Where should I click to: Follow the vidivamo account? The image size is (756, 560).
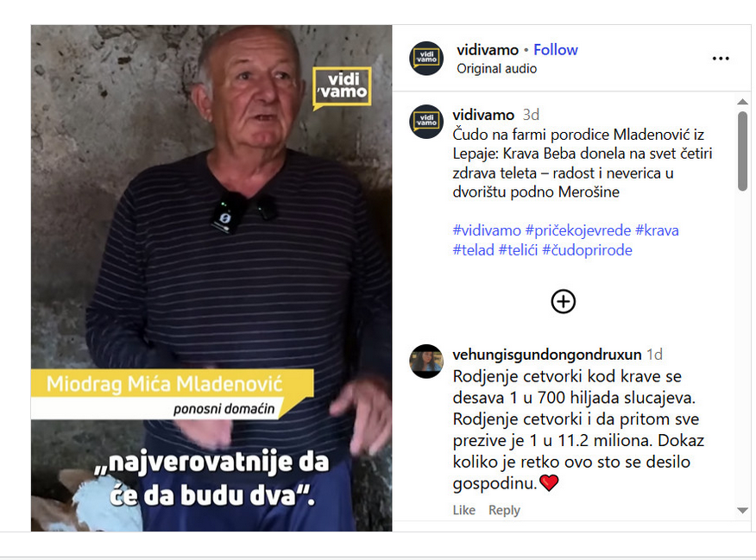click(556, 50)
